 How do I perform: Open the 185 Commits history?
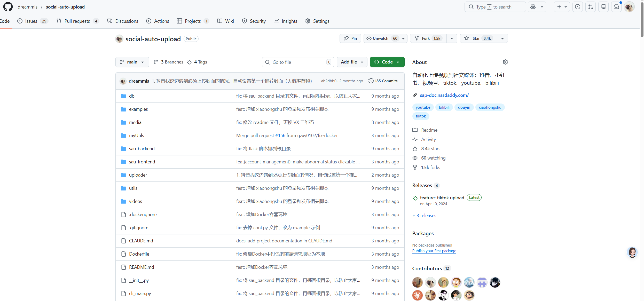[383, 81]
